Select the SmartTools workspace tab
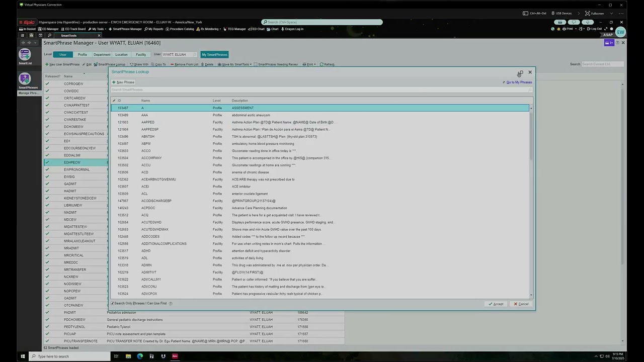 [69, 36]
